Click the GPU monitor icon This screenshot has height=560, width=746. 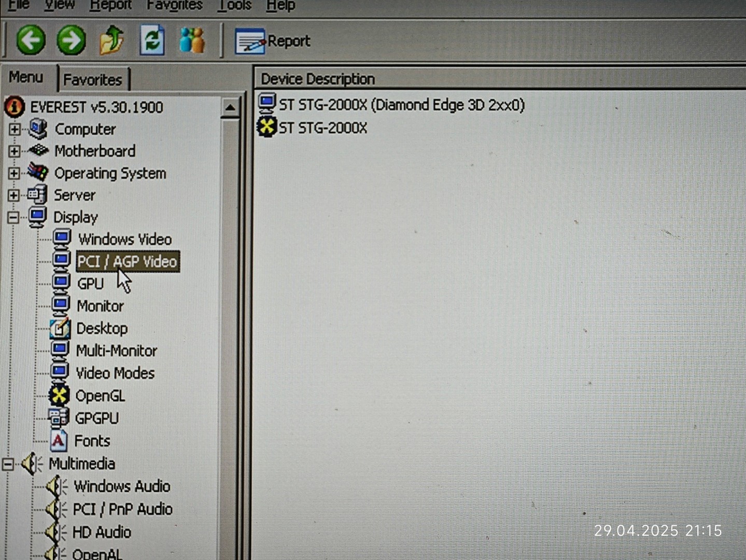point(61,283)
